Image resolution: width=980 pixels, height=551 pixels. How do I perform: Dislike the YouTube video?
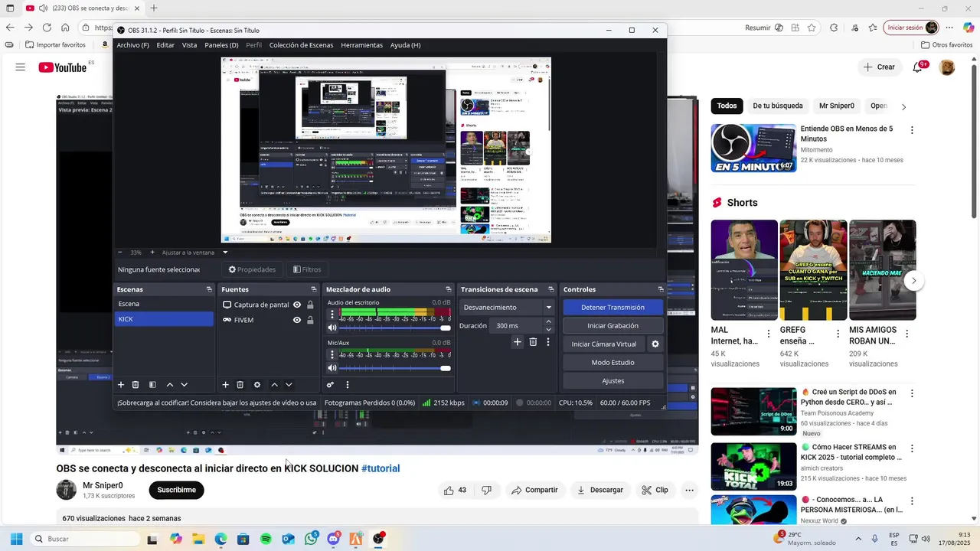click(486, 490)
